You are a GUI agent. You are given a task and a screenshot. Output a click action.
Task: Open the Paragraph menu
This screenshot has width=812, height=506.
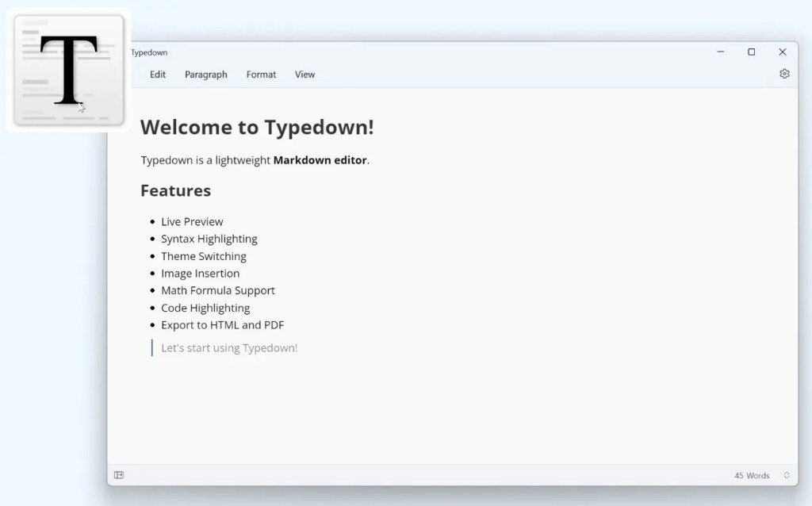coord(205,75)
